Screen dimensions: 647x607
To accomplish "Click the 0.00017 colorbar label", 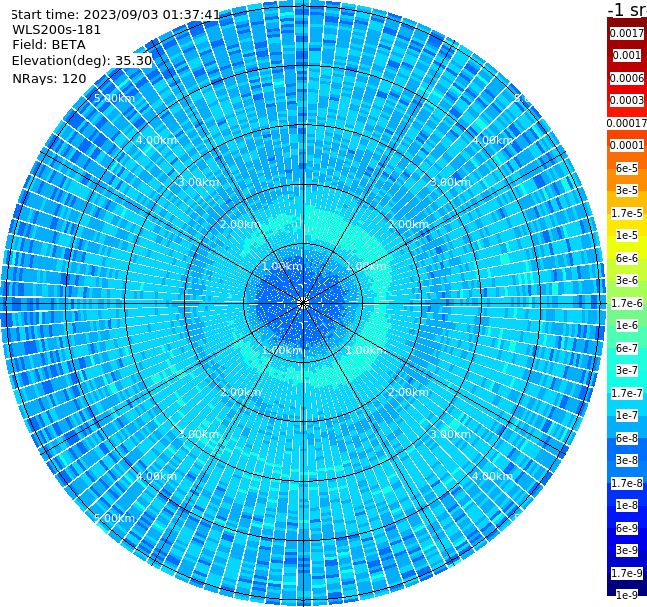I will (627, 123).
